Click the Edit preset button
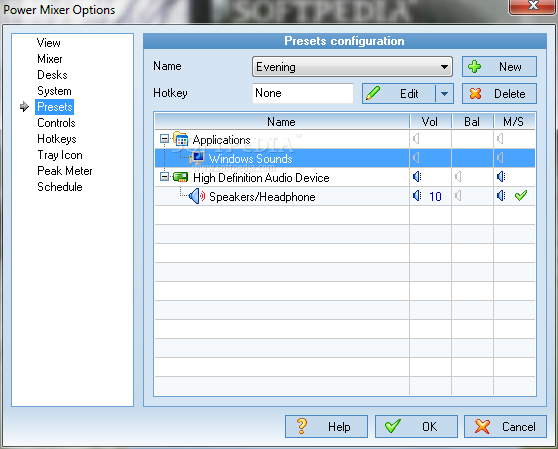This screenshot has height=449, width=558. [x=399, y=94]
